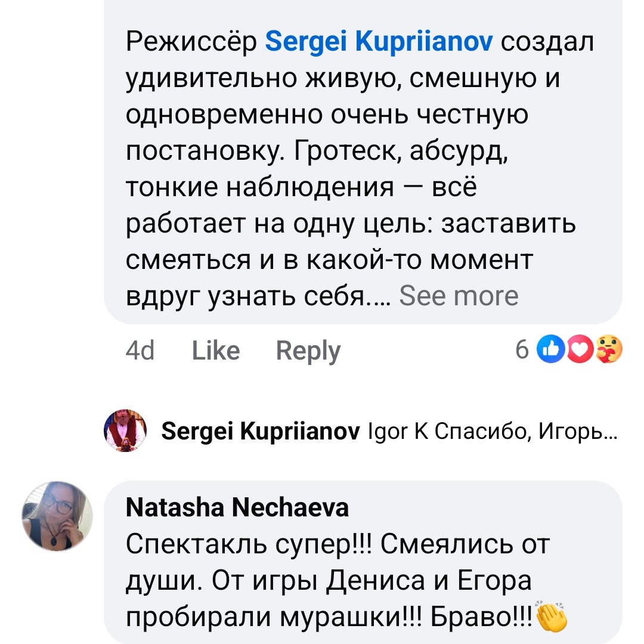Open Natasha Nechaeva's profile picture
Image resolution: width=644 pixels, height=644 pixels.
pyautogui.click(x=57, y=516)
